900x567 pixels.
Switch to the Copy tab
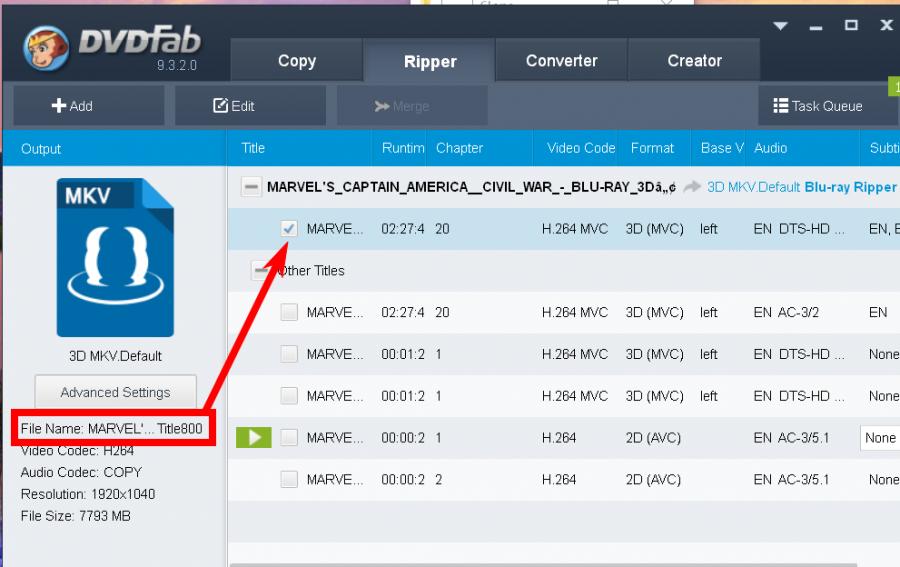coord(297,60)
